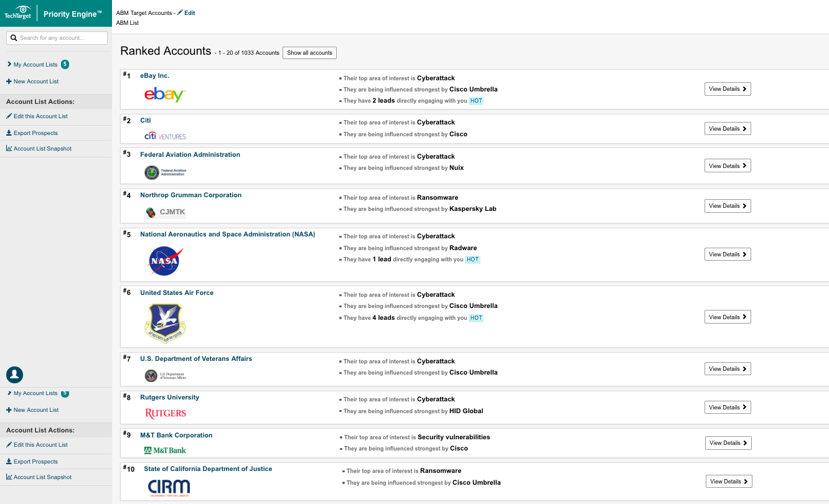Open State of California Department of Justice link
This screenshot has width=829, height=504.
[x=208, y=469]
